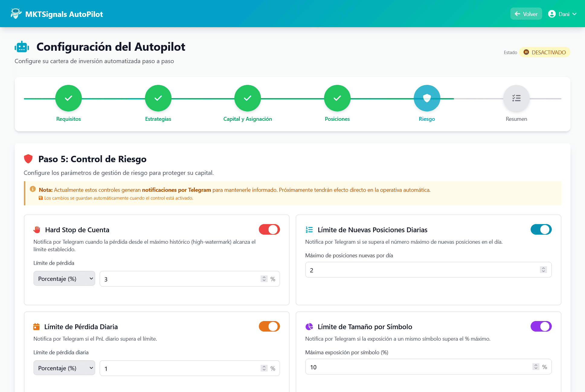Toggle the Límite de Pérdida Diaria switch

[269, 326]
